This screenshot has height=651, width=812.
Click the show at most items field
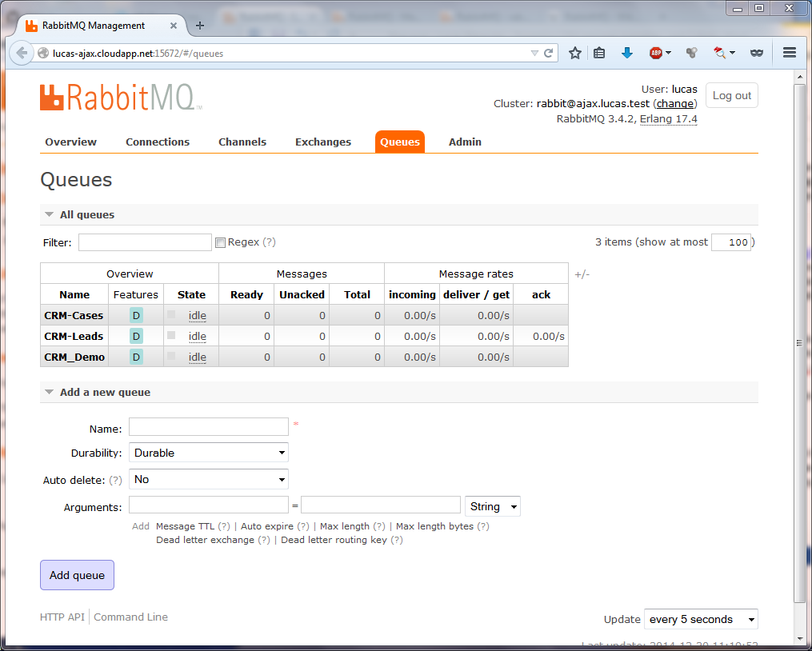[x=731, y=242]
